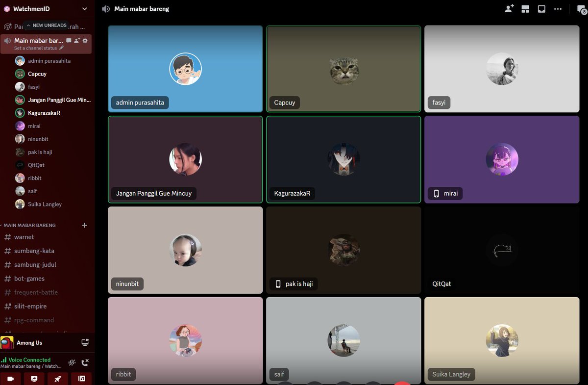Open settings gear for Main mabar bareng channel
The width and height of the screenshot is (588, 385).
coord(85,41)
